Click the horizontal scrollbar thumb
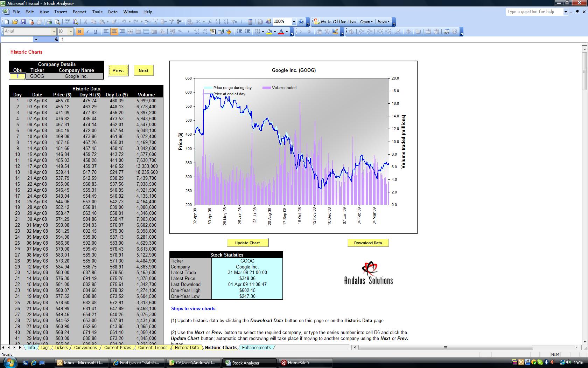The image size is (588, 368). point(446,348)
